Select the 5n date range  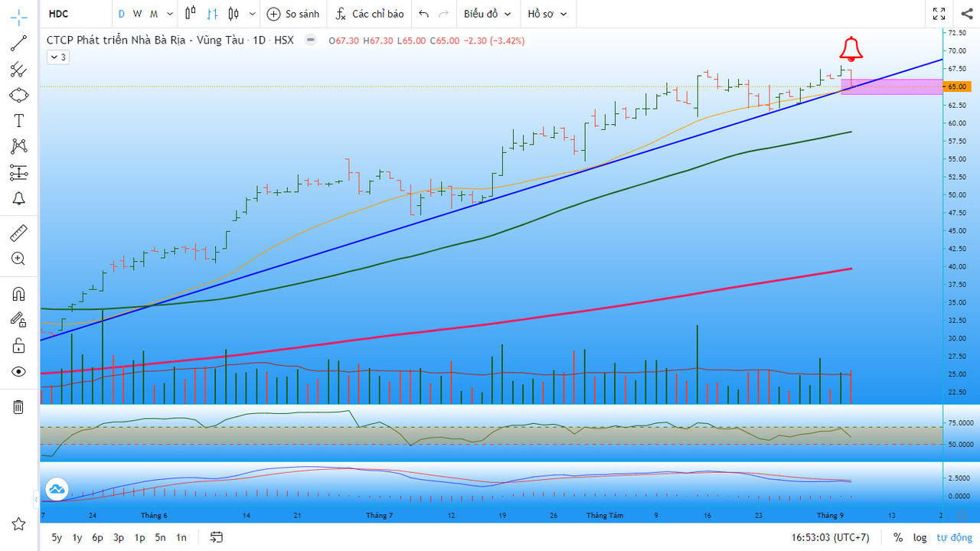point(160,537)
